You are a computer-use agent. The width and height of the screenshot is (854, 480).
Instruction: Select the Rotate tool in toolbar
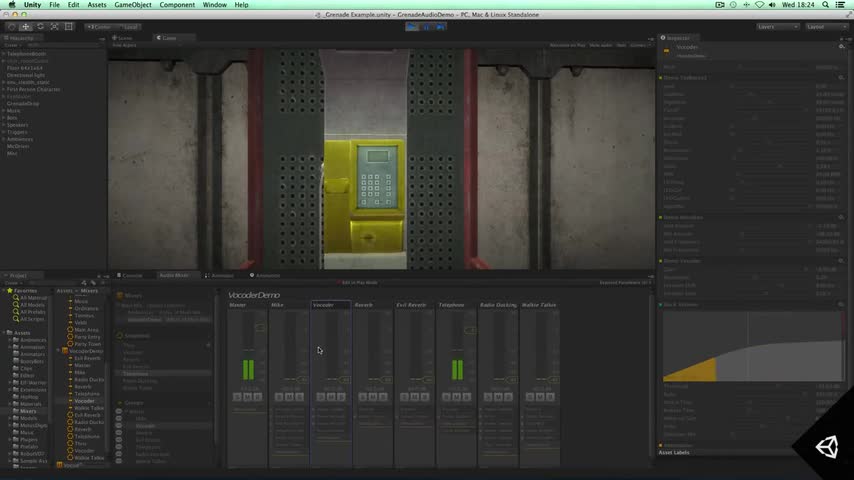point(40,27)
